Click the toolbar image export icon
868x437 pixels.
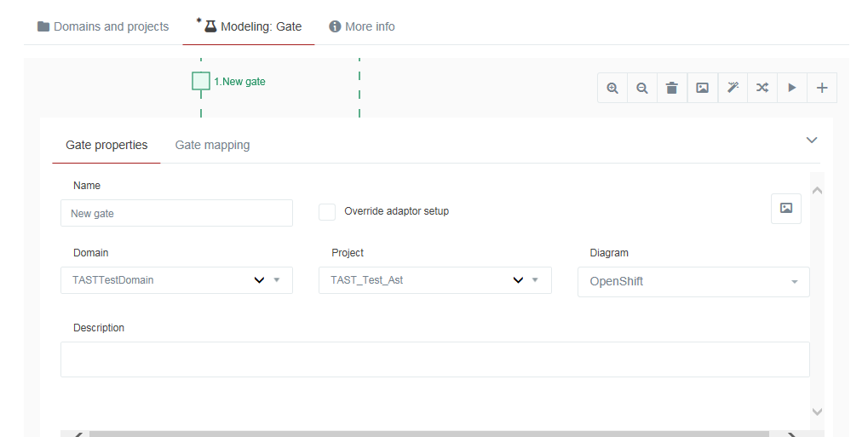click(703, 88)
